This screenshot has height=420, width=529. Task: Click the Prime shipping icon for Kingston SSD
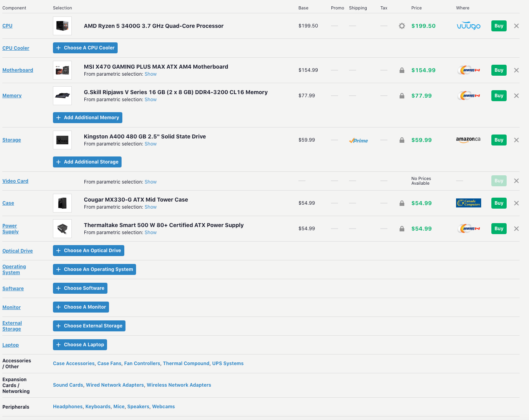[358, 140]
